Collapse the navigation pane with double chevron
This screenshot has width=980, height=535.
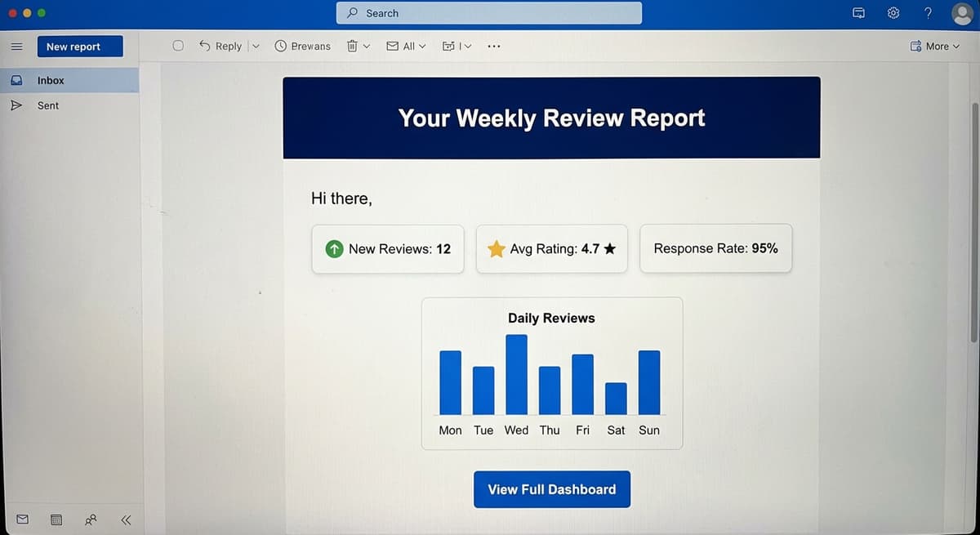126,519
